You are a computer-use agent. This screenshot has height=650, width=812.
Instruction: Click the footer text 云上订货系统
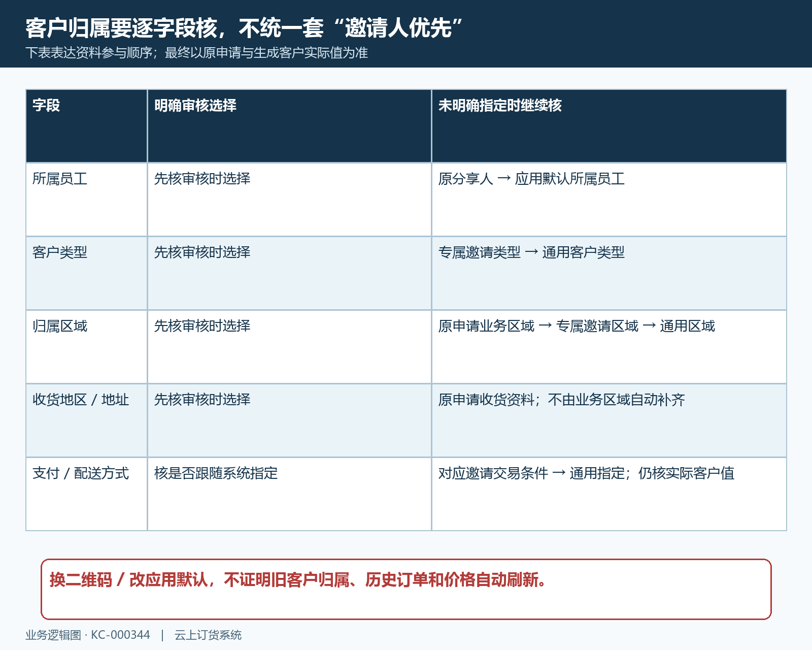208,635
